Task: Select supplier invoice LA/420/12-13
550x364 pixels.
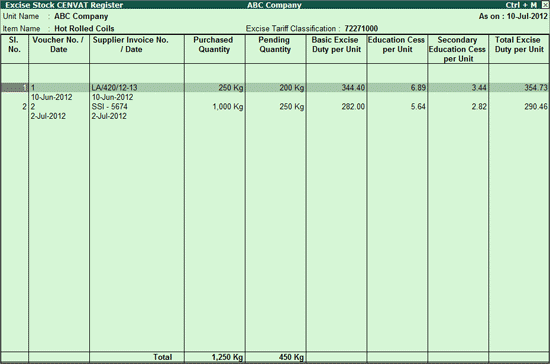Action: pos(114,88)
